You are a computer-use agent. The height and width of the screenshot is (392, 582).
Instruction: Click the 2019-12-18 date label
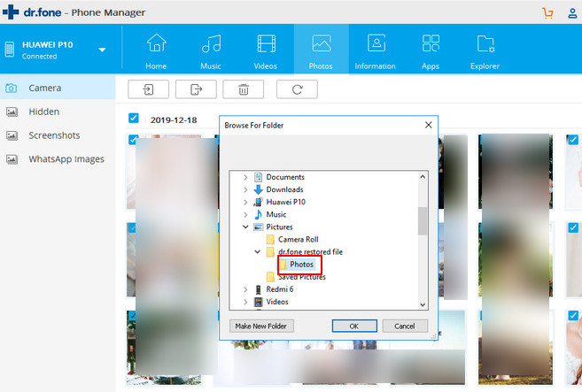pyautogui.click(x=174, y=120)
